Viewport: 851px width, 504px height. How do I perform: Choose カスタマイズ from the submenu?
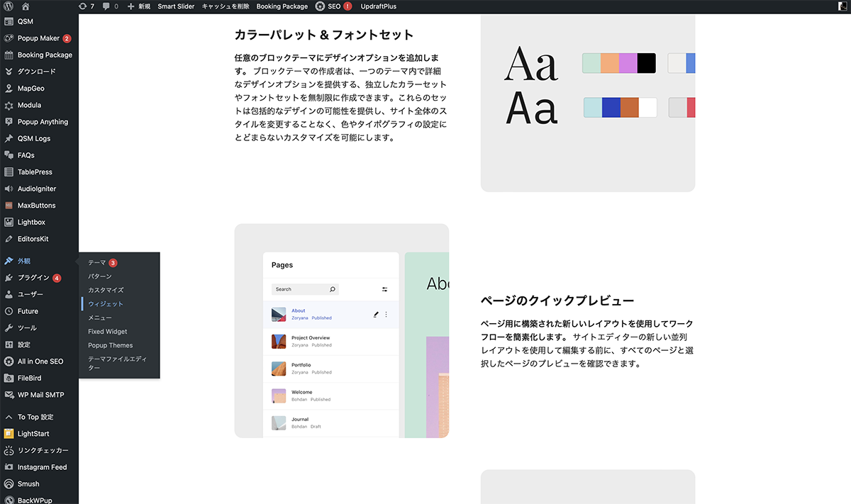(x=106, y=290)
